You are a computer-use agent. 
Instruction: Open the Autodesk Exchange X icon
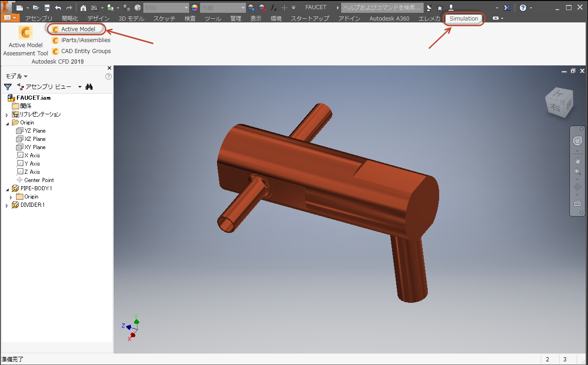point(506,8)
